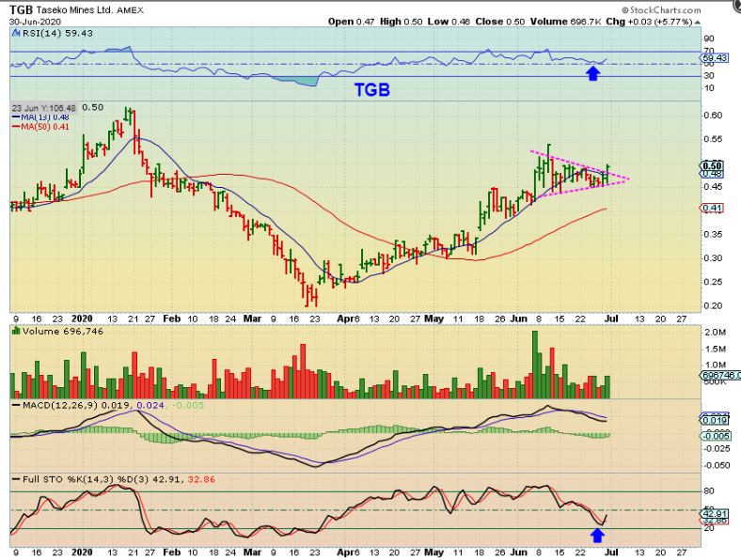Click the 696746 volume tag on right axis
The width and height of the screenshot is (741, 560).
pos(720,375)
